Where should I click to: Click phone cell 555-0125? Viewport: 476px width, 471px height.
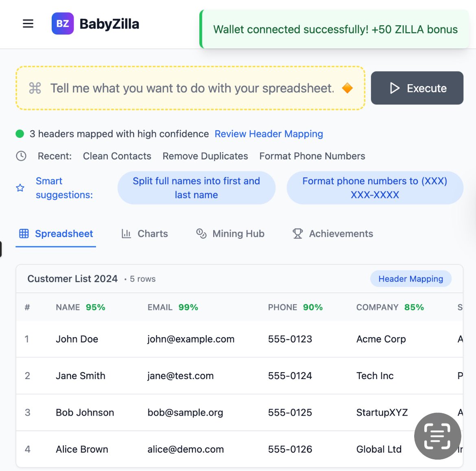tap(290, 412)
